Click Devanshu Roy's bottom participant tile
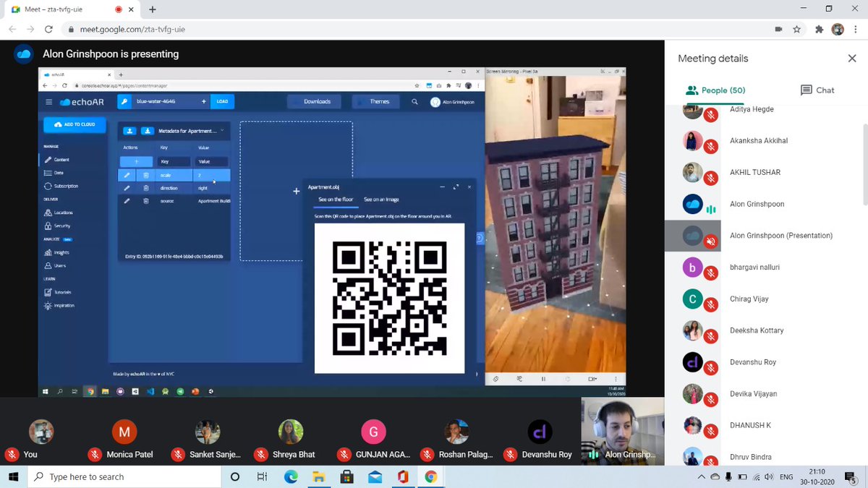 click(x=540, y=431)
